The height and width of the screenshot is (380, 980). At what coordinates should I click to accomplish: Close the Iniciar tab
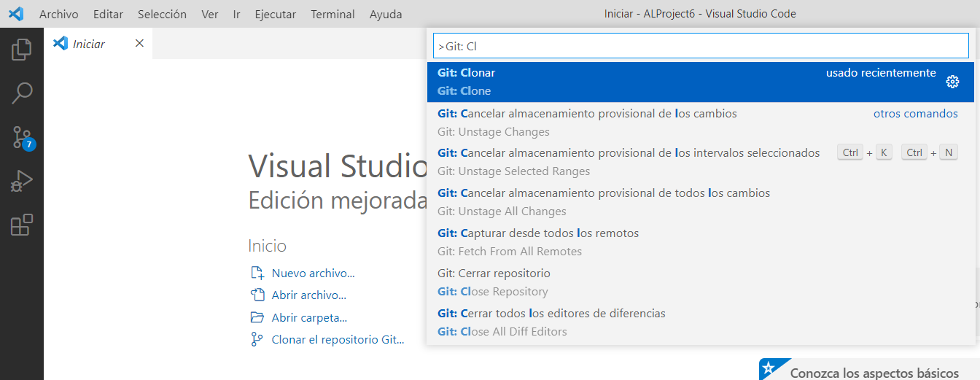pyautogui.click(x=139, y=44)
